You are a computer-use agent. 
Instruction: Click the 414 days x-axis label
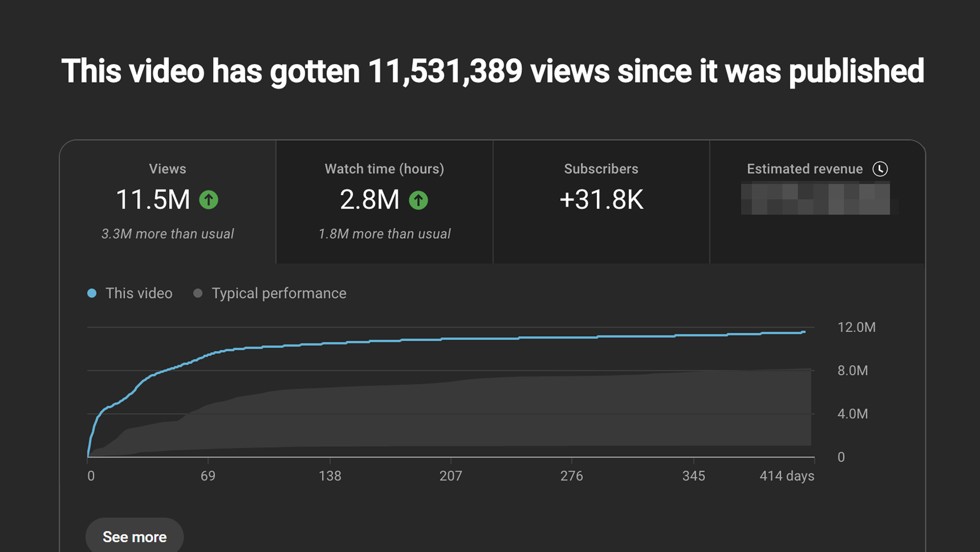(787, 476)
